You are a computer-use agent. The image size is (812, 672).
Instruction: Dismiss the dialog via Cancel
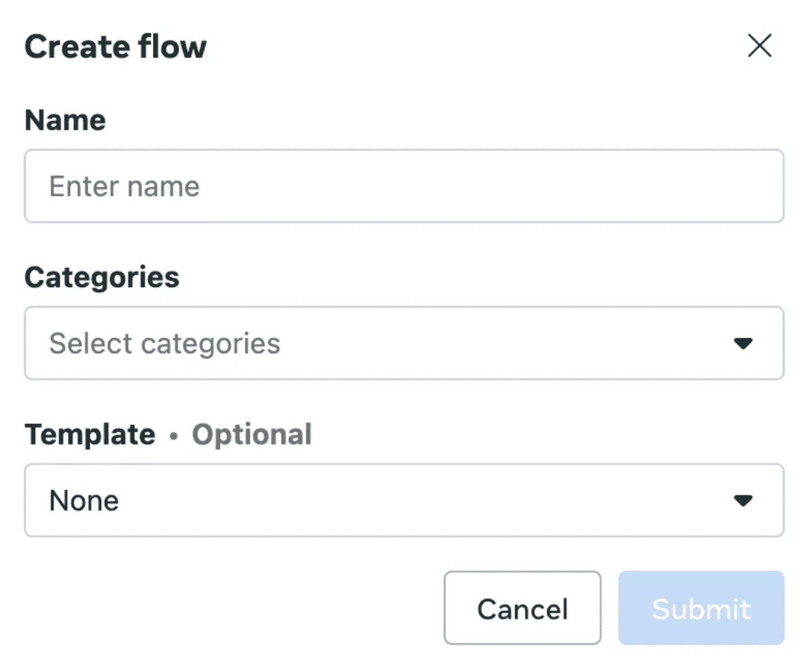point(521,609)
